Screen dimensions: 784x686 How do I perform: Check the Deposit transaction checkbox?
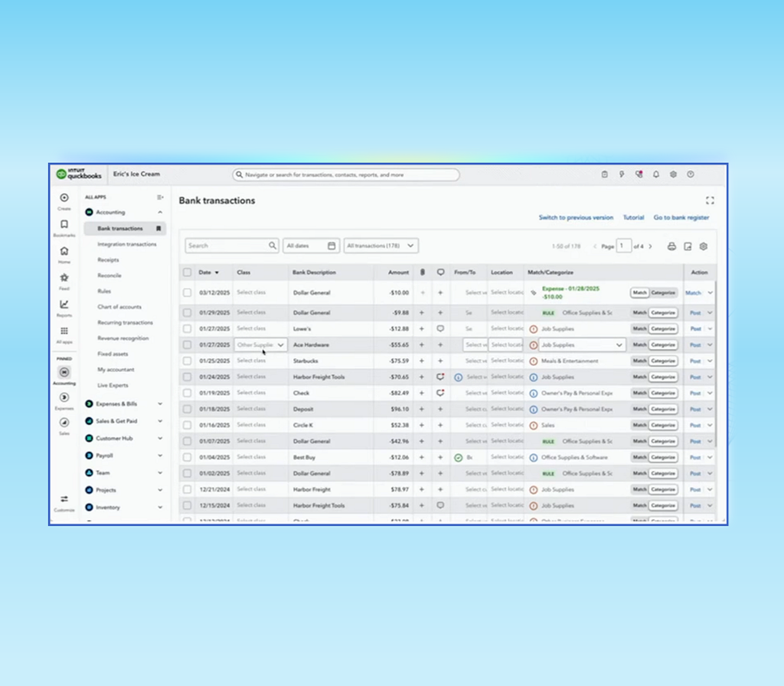(187, 409)
